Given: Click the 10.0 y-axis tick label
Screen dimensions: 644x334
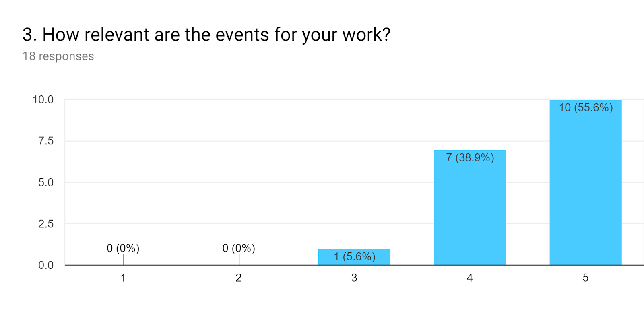Looking at the screenshot, I should coord(43,100).
